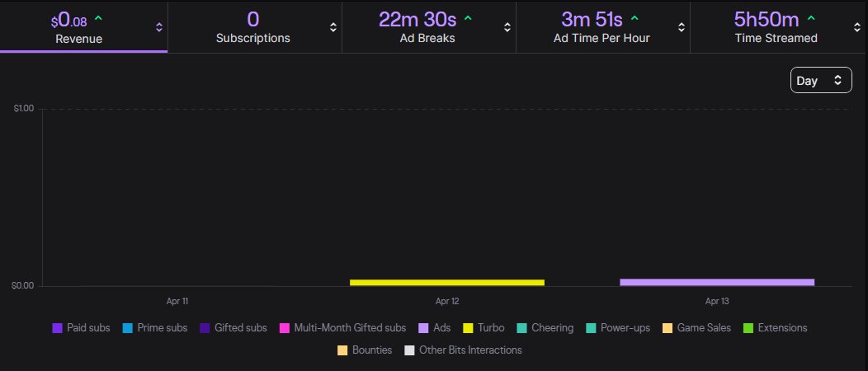Select the Time Streamed metric tab

pyautogui.click(x=776, y=28)
